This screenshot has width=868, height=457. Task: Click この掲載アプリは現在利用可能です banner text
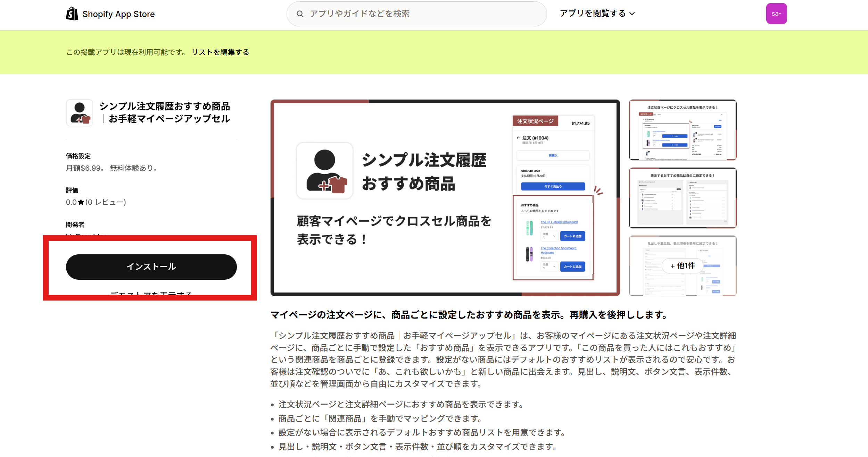click(x=126, y=52)
